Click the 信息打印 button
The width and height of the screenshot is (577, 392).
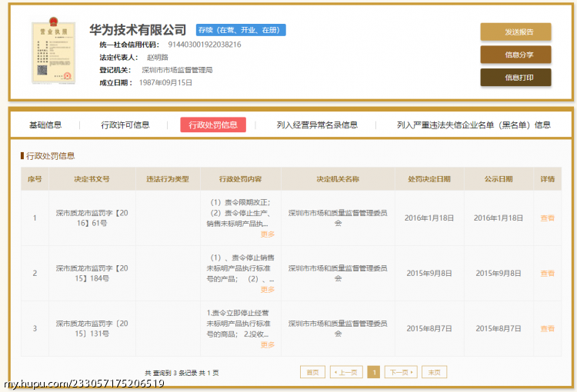point(515,78)
